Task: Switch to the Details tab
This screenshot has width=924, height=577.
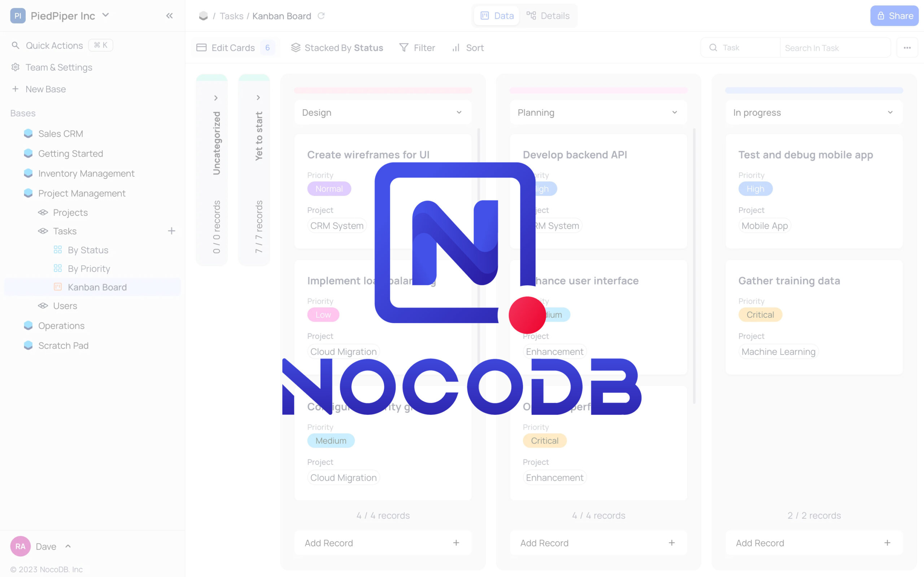Action: pyautogui.click(x=548, y=16)
